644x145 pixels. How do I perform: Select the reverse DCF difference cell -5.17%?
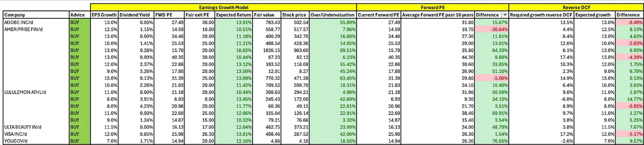[x=629, y=134]
